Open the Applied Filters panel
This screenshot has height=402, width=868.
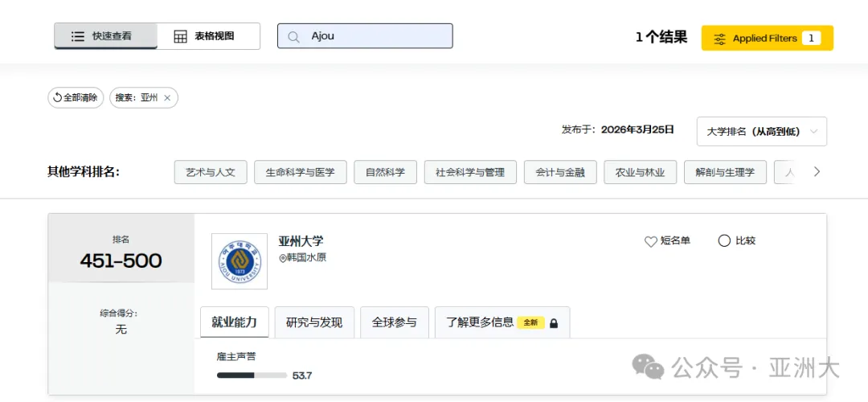click(768, 39)
